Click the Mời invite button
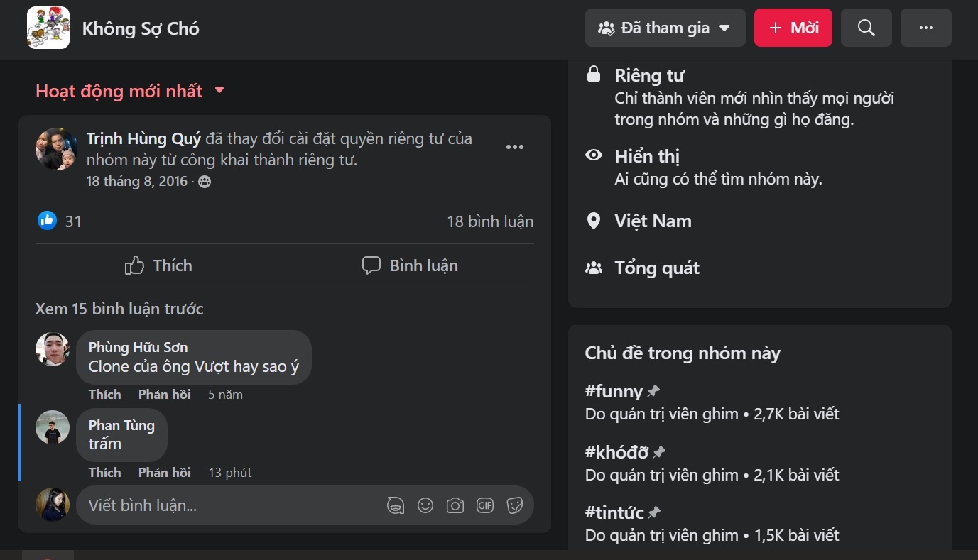This screenshot has height=560, width=978. 793,28
